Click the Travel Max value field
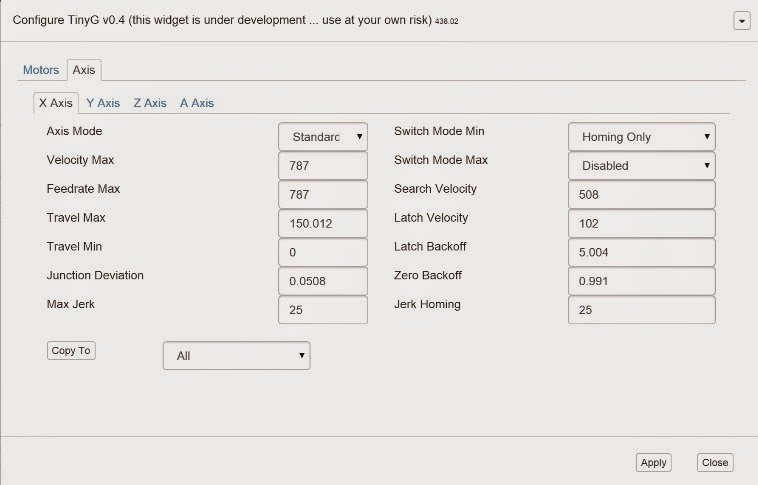 323,224
